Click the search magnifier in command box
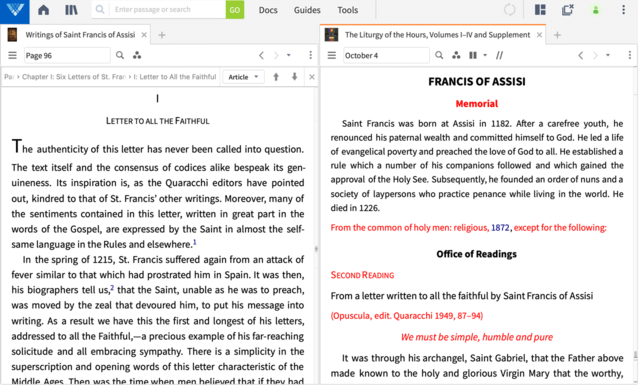 pyautogui.click(x=100, y=9)
